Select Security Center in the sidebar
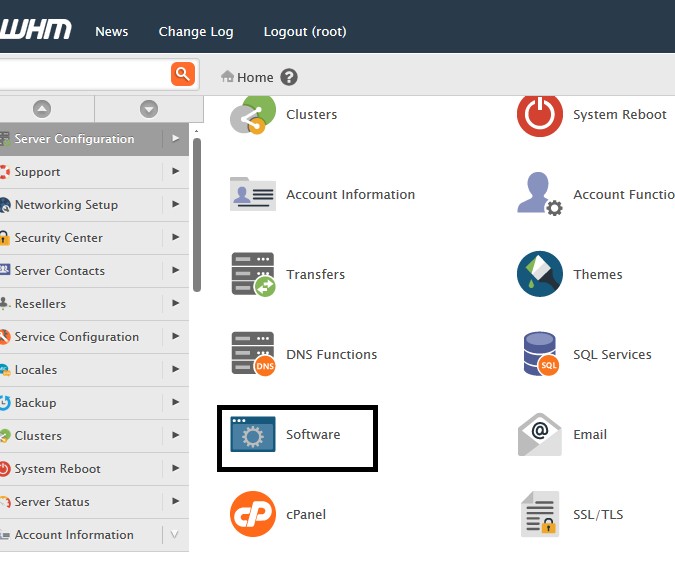Image resolution: width=675 pixels, height=561 pixels. [x=59, y=238]
